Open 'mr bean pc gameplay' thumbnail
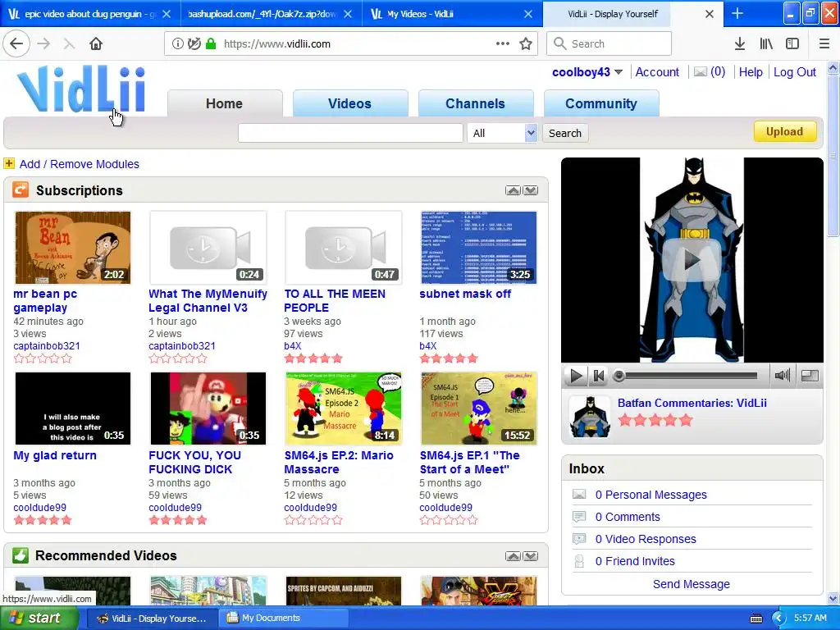This screenshot has height=630, width=840. [x=73, y=248]
